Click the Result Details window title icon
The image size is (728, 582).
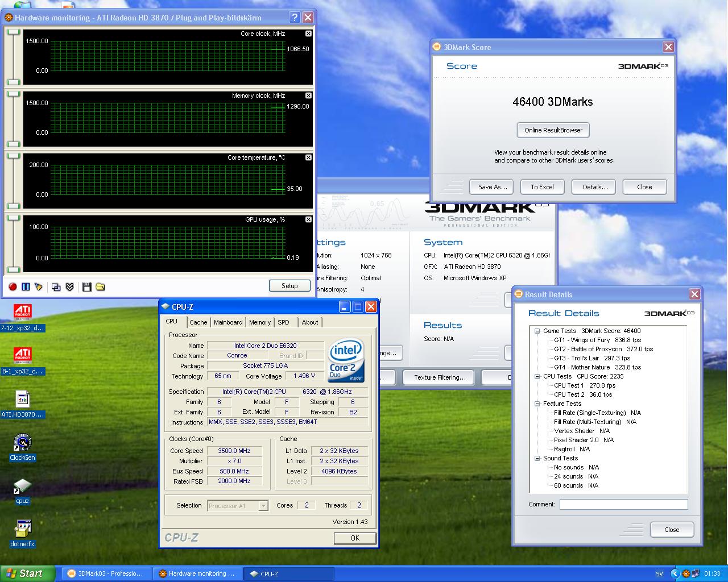coord(518,294)
